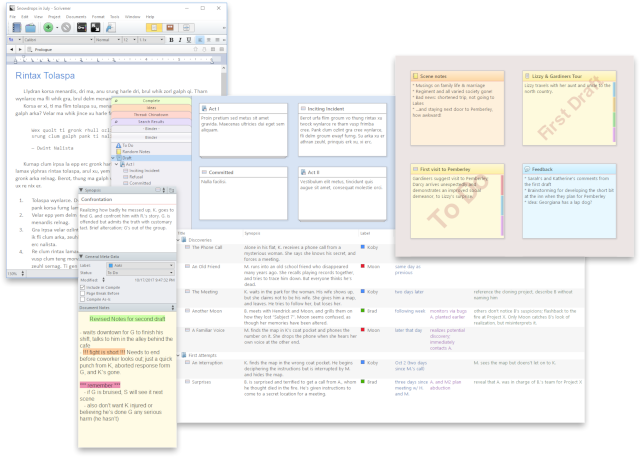This screenshot has height=457, width=640.
Task: Enable the Compile As-Is checkbox
Action: coord(83,301)
